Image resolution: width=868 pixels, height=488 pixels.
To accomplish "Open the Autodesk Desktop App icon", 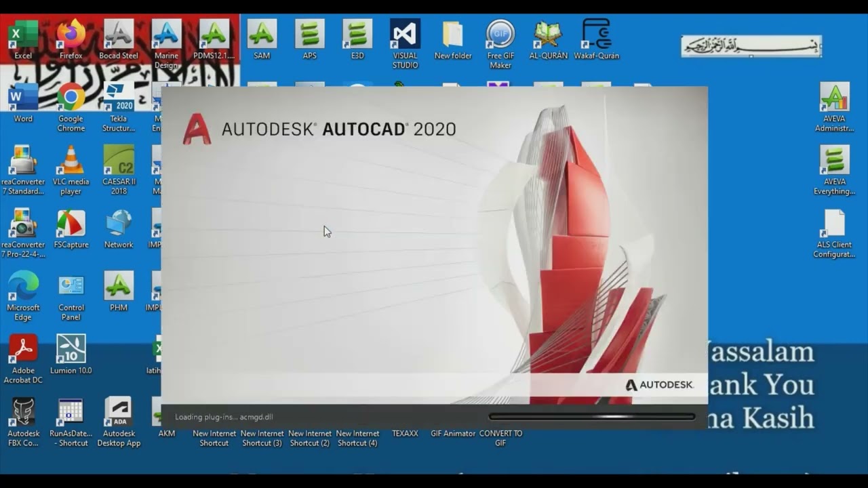I will pos(119,422).
